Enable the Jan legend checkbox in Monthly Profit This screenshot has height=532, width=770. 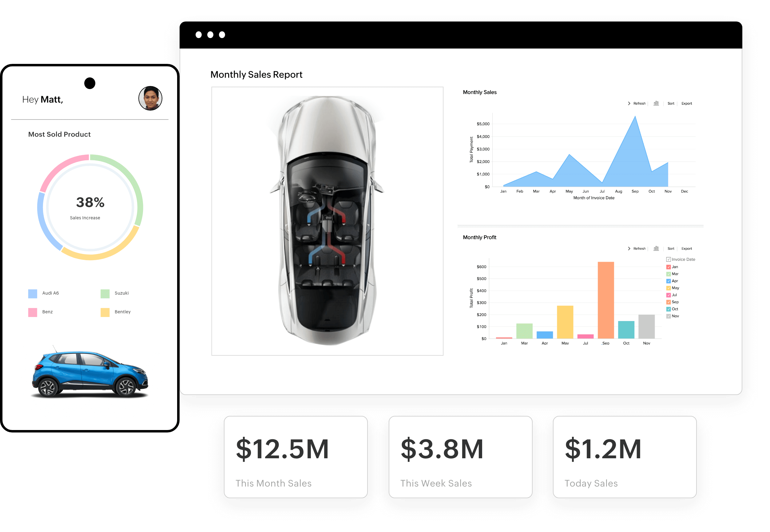tap(668, 267)
